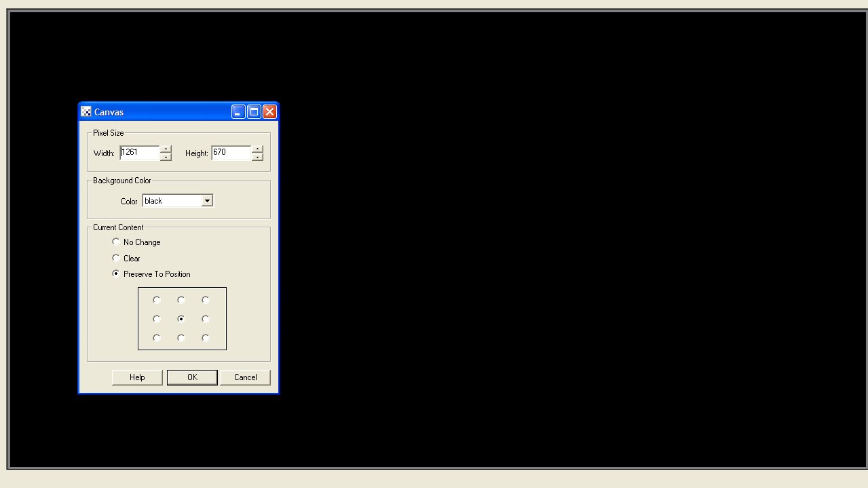The height and width of the screenshot is (488, 868).
Task: Select the center anchor position
Action: 181,318
